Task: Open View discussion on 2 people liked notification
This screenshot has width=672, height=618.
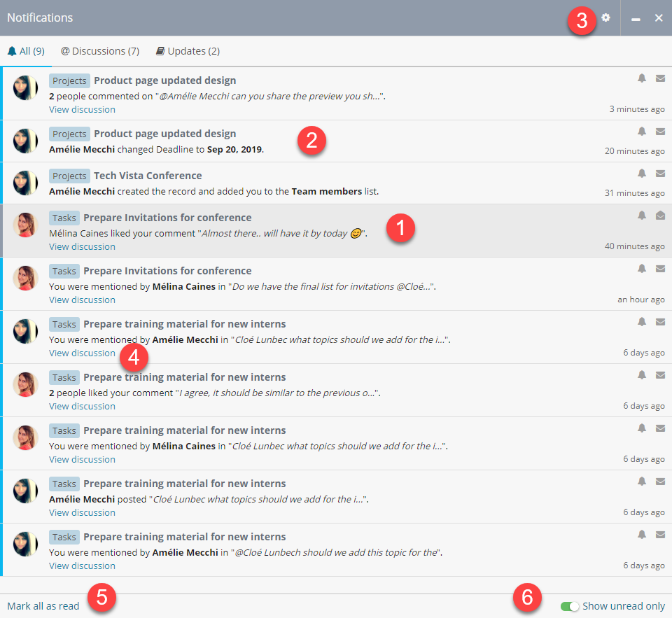Action: 82,406
